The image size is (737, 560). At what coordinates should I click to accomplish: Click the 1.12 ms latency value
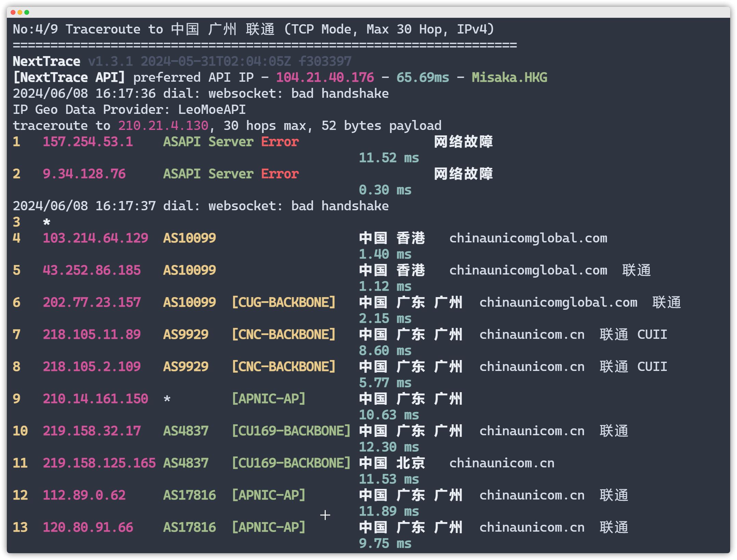click(385, 286)
